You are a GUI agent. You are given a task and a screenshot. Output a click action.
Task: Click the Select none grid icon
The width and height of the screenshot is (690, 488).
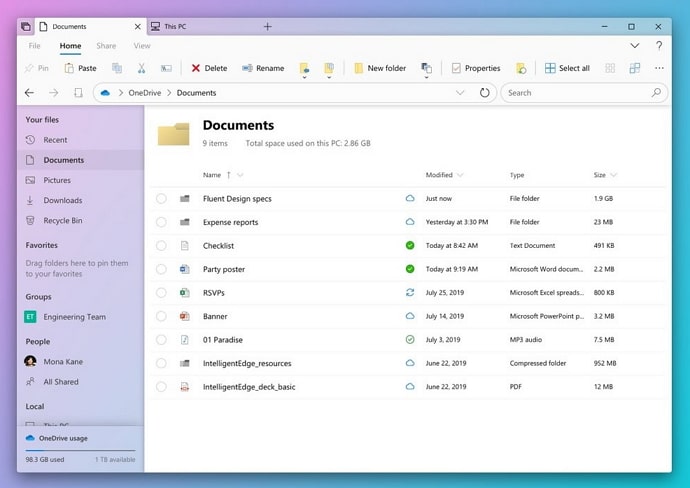[610, 68]
